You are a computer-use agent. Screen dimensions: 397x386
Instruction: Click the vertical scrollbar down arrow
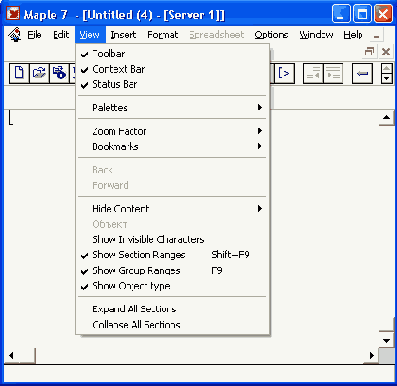(x=387, y=340)
